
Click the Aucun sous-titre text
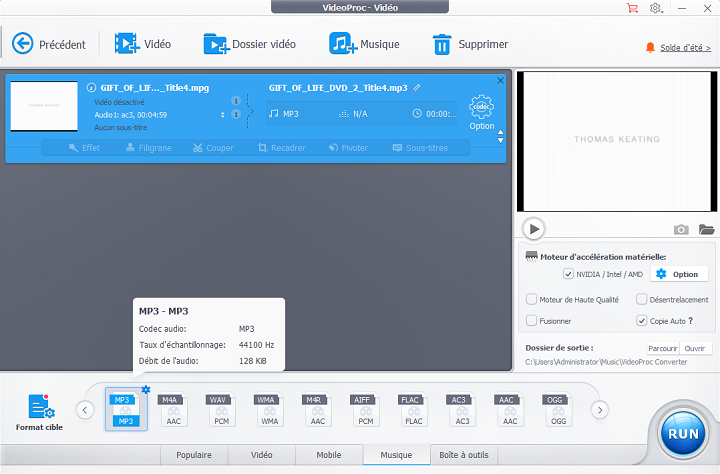point(121,128)
